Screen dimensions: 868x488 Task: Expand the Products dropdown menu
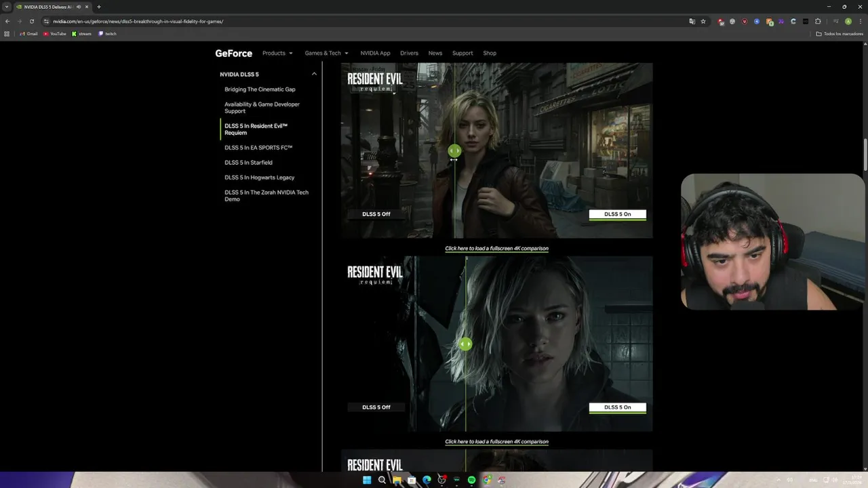tap(277, 53)
